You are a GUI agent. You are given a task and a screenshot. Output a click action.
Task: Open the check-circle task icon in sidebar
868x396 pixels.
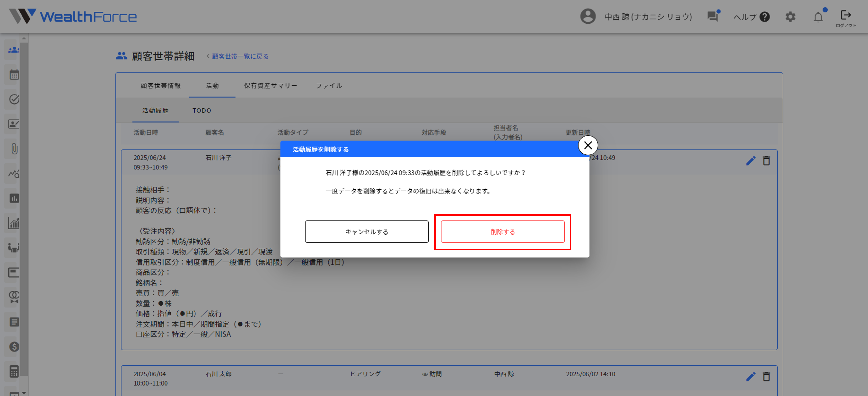click(14, 99)
